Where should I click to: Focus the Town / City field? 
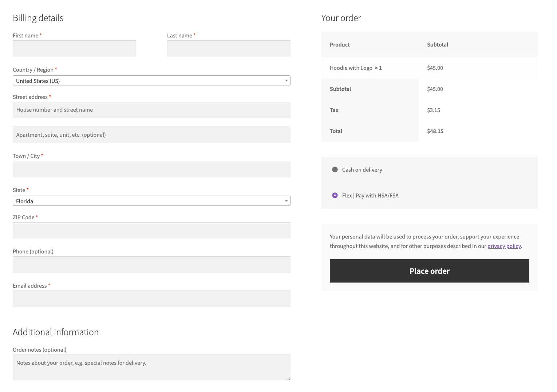point(151,169)
